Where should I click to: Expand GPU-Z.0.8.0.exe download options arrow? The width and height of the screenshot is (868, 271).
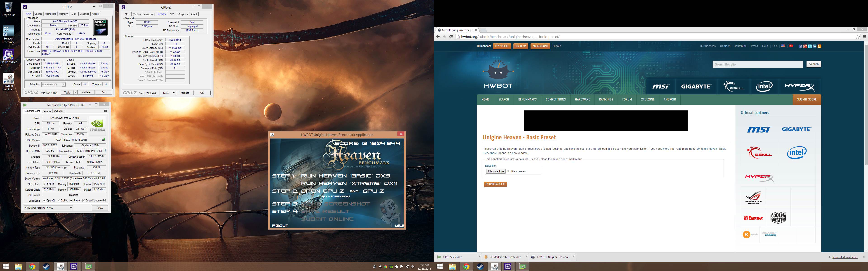[479, 257]
